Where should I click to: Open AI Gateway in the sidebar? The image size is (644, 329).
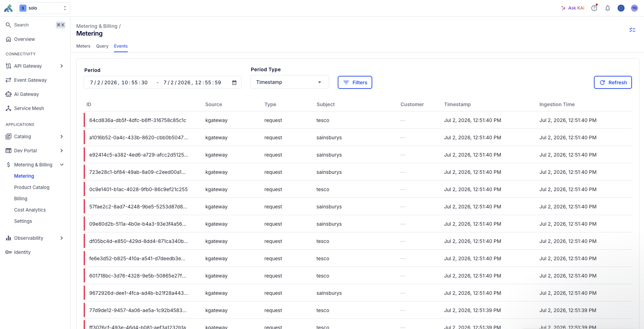click(x=26, y=94)
